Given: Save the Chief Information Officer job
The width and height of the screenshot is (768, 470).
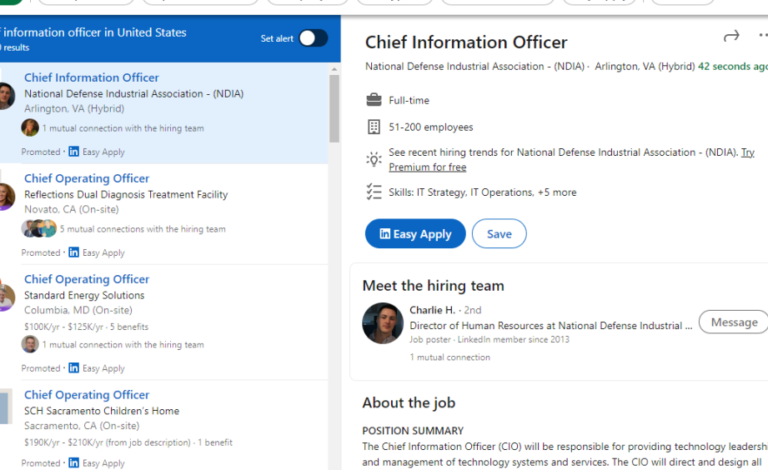Looking at the screenshot, I should 499,234.
